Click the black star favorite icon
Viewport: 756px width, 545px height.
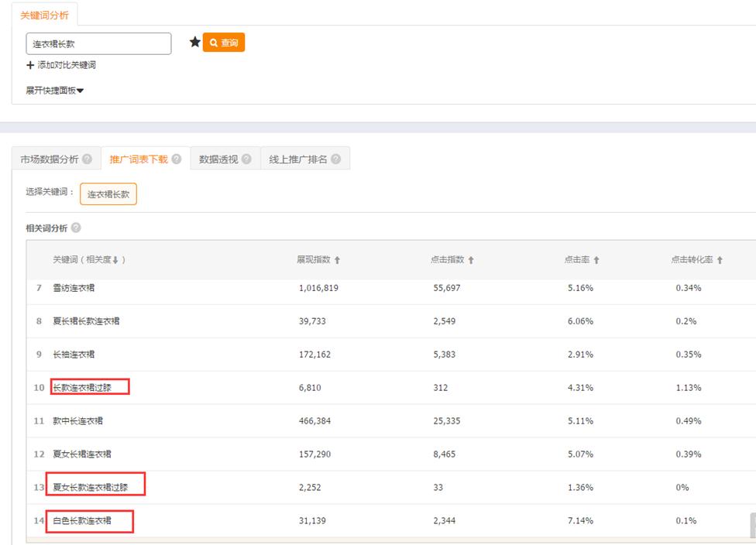(195, 43)
